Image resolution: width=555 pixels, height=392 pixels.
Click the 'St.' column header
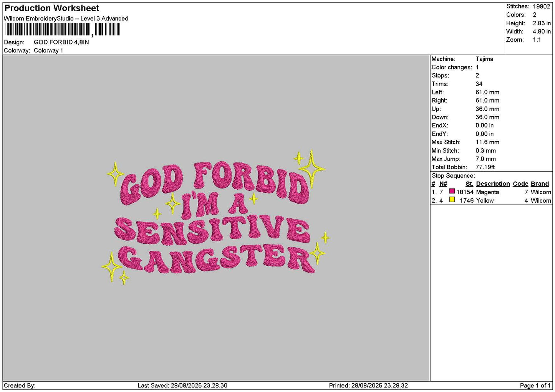pyautogui.click(x=469, y=184)
